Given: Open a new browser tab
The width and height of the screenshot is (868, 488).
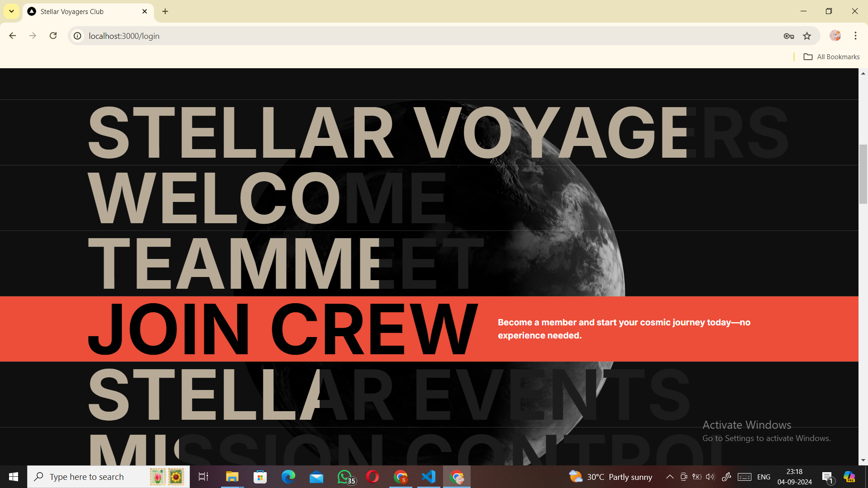Looking at the screenshot, I should coord(165,11).
